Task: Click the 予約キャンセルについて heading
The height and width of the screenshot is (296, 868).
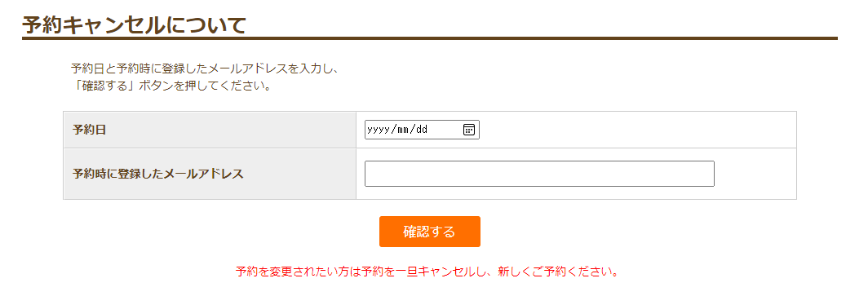Action: point(134,25)
